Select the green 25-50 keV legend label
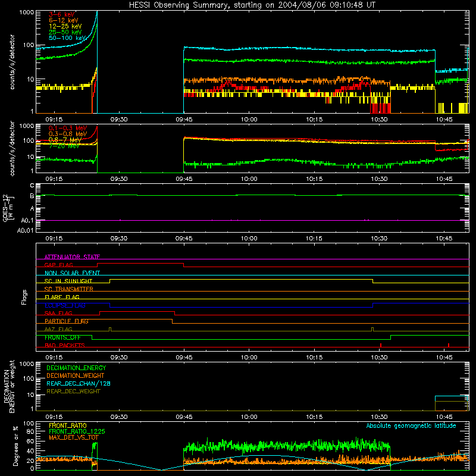The image size is (476, 476). point(65,32)
